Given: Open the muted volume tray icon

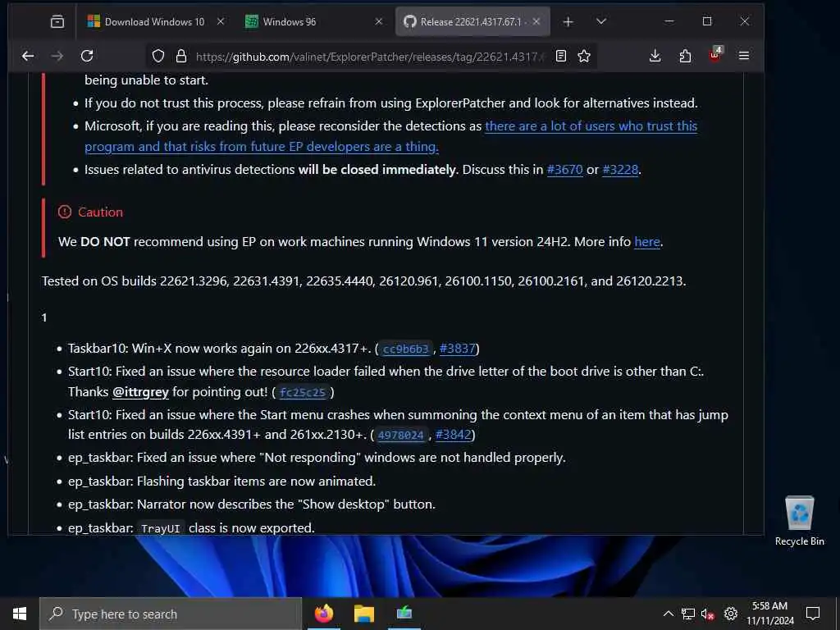Looking at the screenshot, I should coord(708,614).
